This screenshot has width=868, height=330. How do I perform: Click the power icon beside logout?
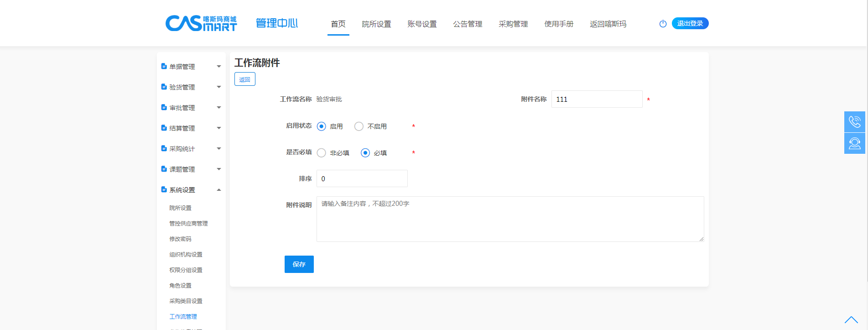663,24
